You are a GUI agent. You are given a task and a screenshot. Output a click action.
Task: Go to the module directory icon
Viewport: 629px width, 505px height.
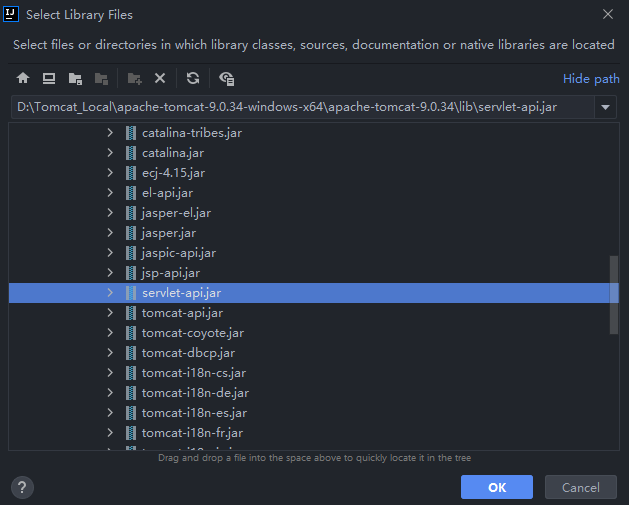(x=101, y=79)
